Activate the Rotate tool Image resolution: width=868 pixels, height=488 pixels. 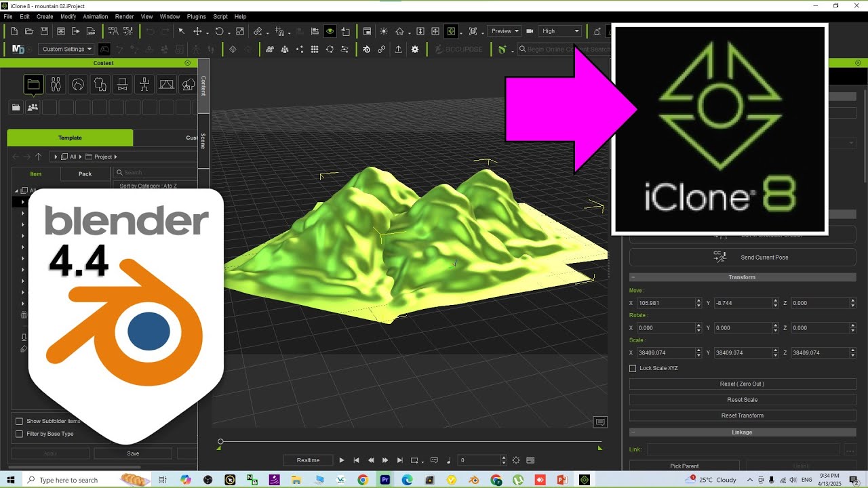pyautogui.click(x=219, y=31)
